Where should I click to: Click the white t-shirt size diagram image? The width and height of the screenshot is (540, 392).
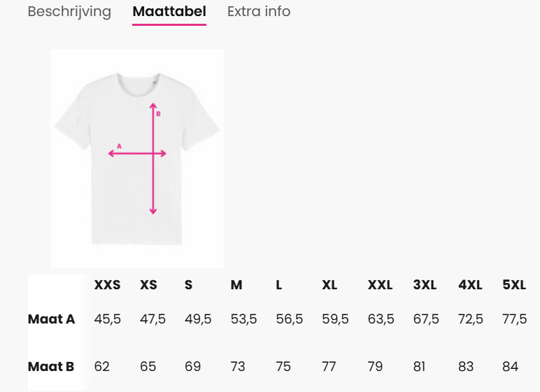(137, 159)
